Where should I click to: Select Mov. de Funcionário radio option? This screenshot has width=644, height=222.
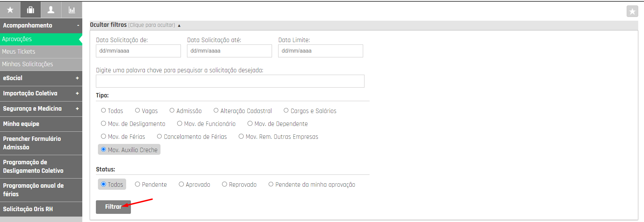180,123
